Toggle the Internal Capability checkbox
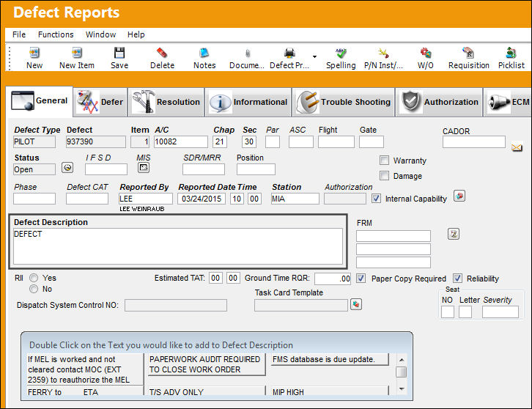This screenshot has height=409, width=532. [x=376, y=198]
